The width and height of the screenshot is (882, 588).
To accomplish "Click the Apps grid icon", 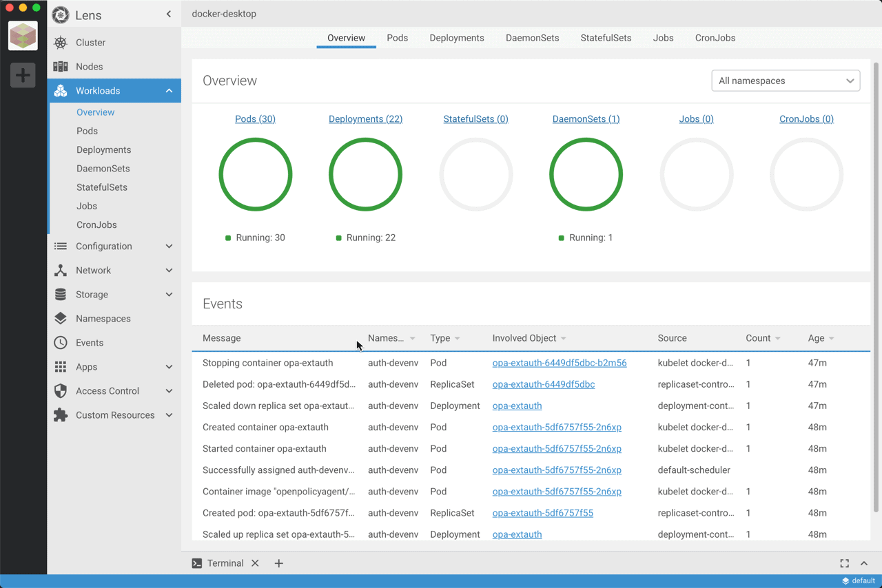I will [x=61, y=367].
